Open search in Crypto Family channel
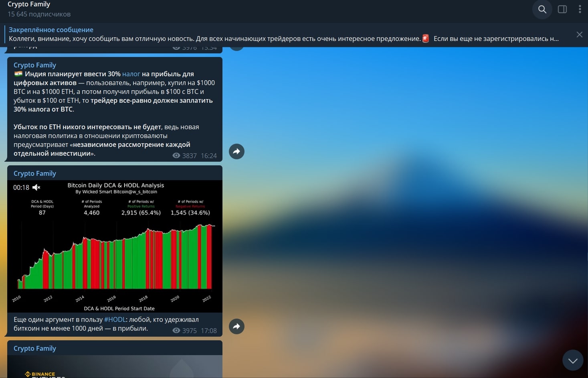 click(542, 9)
